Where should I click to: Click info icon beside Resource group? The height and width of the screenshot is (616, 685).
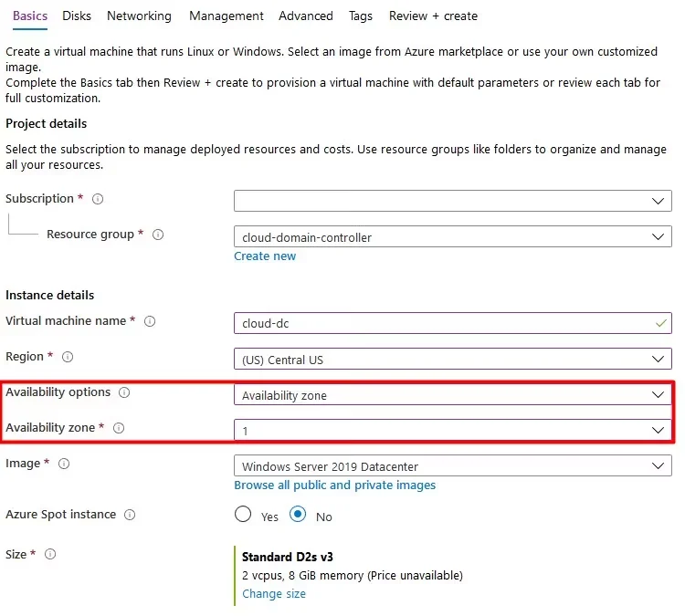(x=158, y=235)
